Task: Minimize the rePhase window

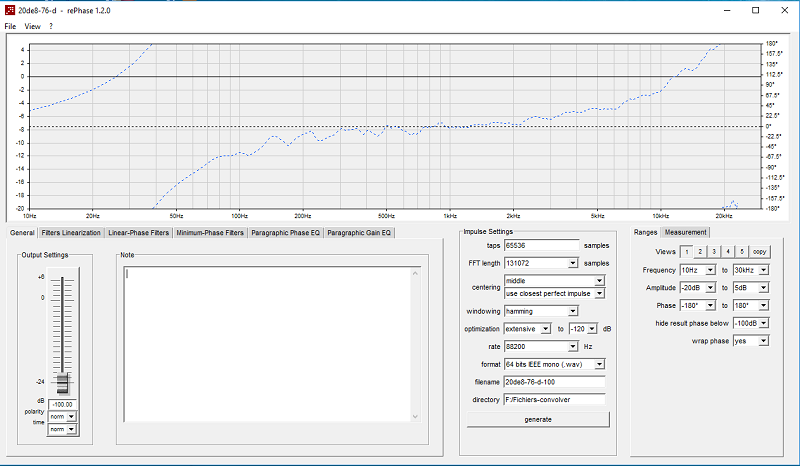Action: click(727, 10)
